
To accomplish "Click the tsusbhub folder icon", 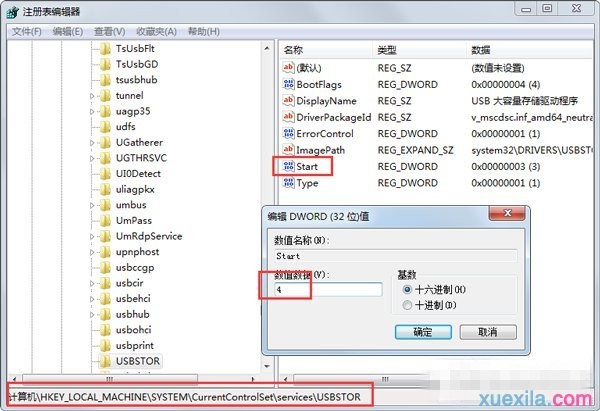I will (x=105, y=80).
